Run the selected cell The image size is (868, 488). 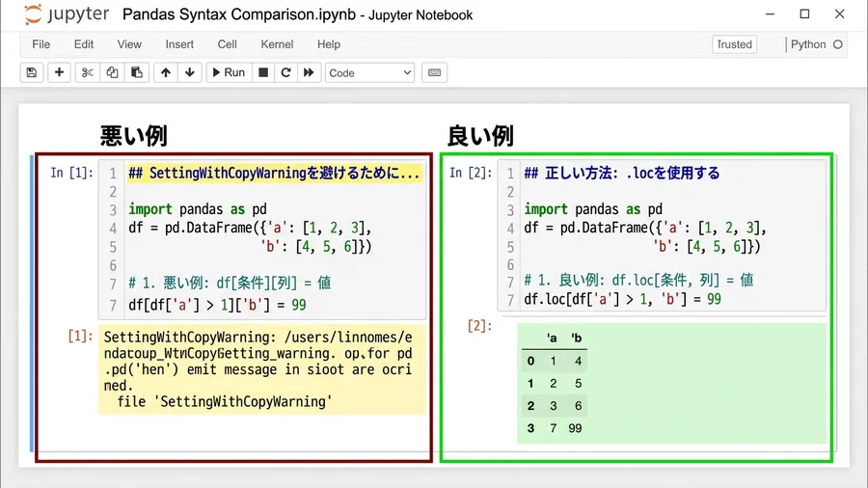[x=229, y=72]
